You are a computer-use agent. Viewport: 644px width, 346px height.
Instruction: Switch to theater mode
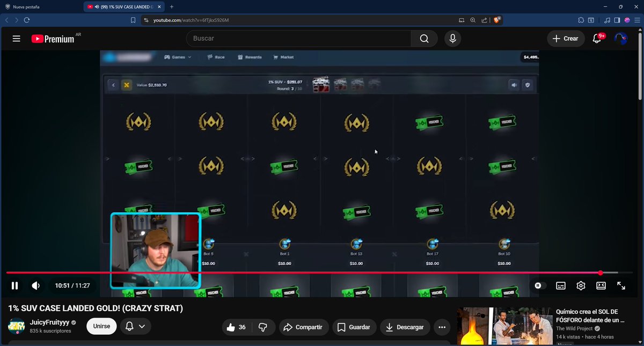(x=601, y=286)
